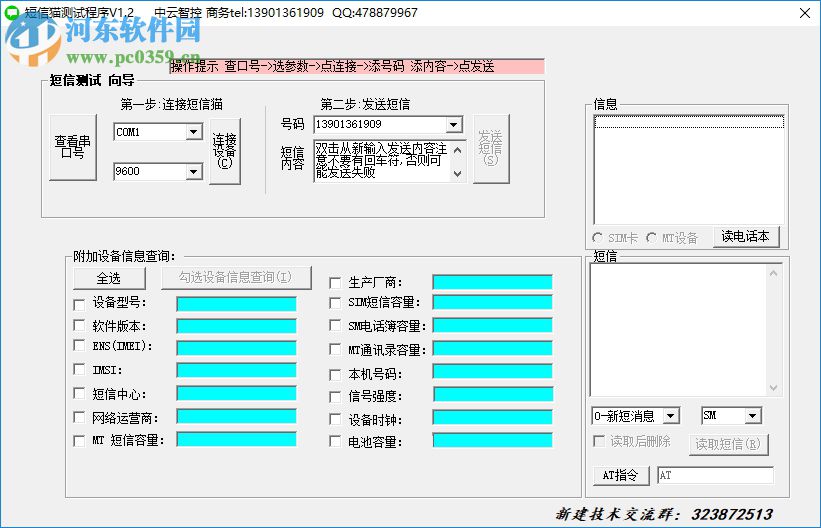Open the 0-新短消息 dropdown
Viewport: 821px width, 528px height.
pos(670,416)
